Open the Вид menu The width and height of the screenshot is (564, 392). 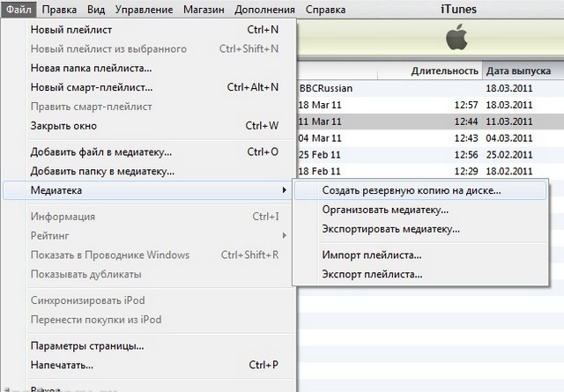pyautogui.click(x=96, y=10)
